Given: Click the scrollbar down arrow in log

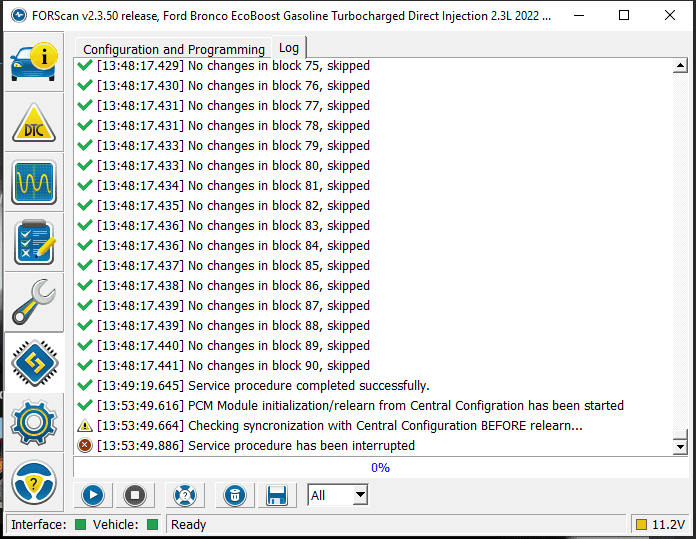Looking at the screenshot, I should pyautogui.click(x=680, y=445).
